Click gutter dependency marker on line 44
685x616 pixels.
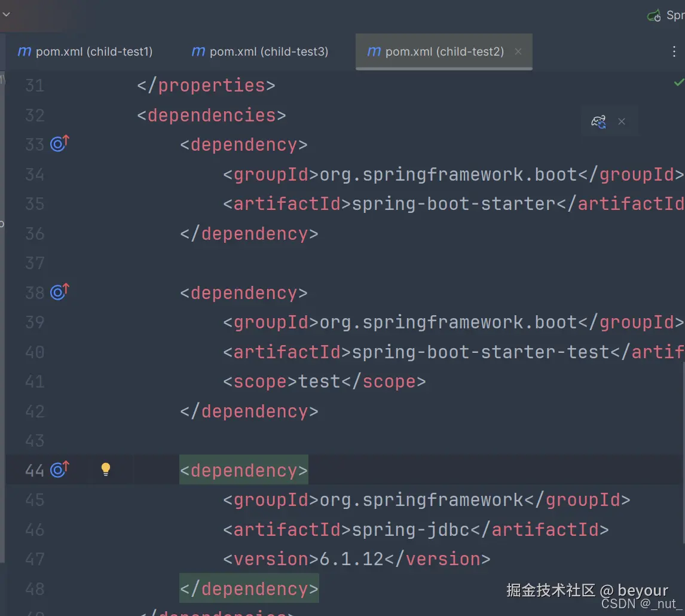click(60, 469)
